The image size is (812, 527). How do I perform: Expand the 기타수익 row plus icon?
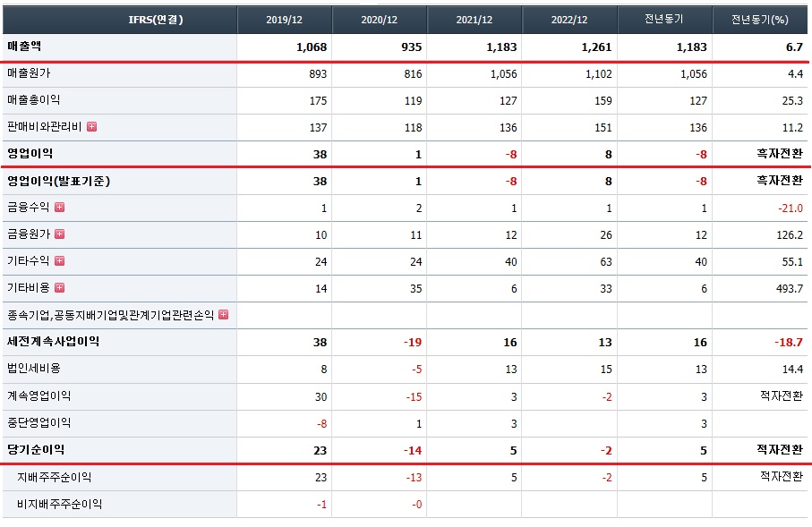(x=60, y=261)
